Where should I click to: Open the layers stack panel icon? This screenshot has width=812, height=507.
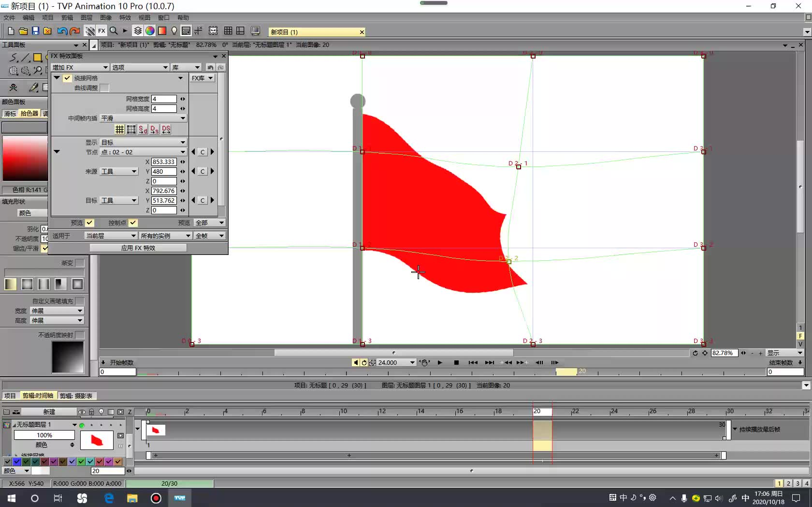tap(138, 31)
